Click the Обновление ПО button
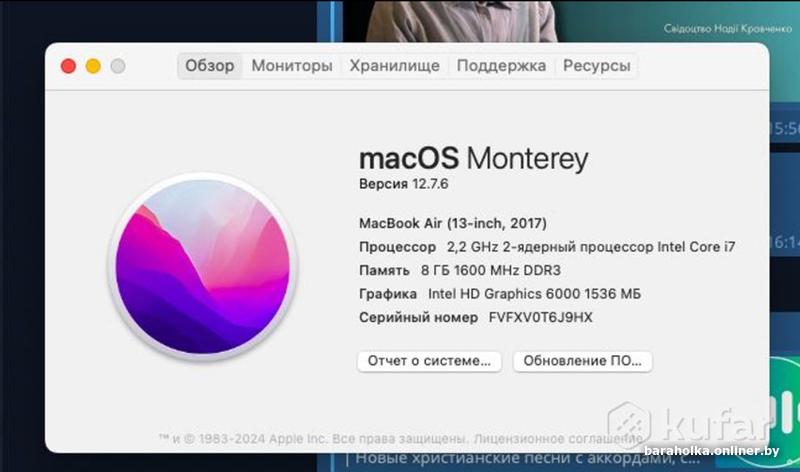This screenshot has width=800, height=472. click(x=582, y=361)
